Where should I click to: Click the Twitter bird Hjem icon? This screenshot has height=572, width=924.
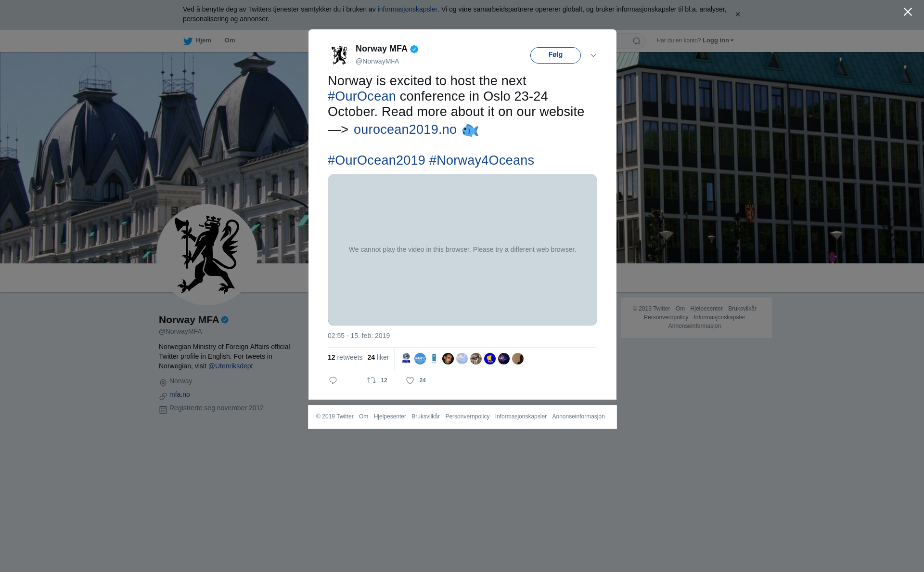188,41
